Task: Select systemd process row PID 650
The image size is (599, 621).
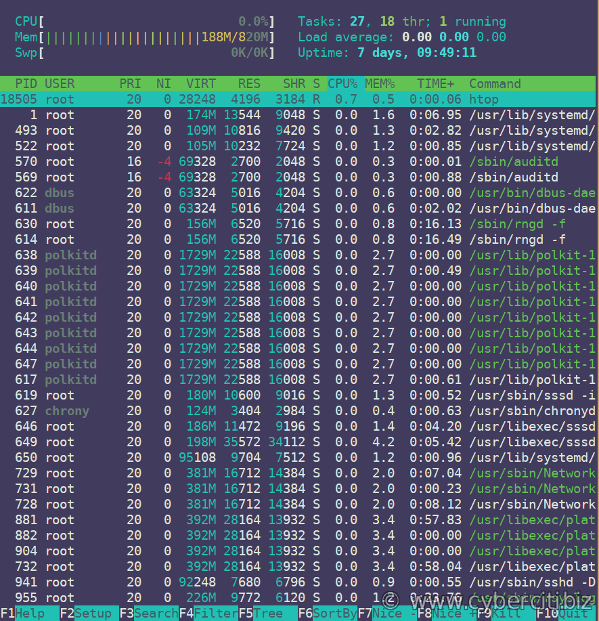Action: (298, 457)
